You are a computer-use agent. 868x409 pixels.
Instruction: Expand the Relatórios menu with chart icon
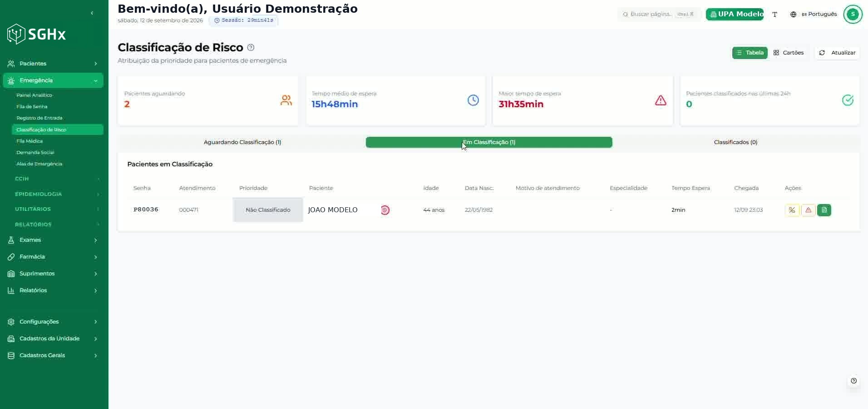point(53,290)
